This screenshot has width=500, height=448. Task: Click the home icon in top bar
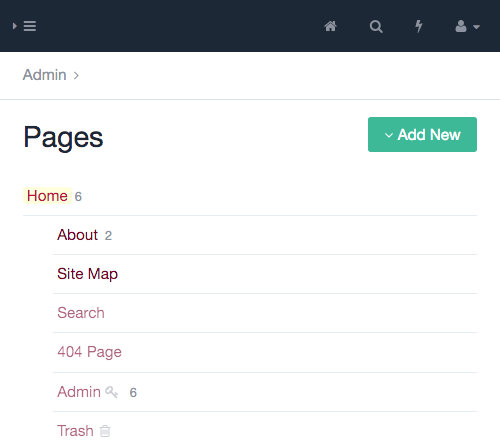click(x=330, y=26)
